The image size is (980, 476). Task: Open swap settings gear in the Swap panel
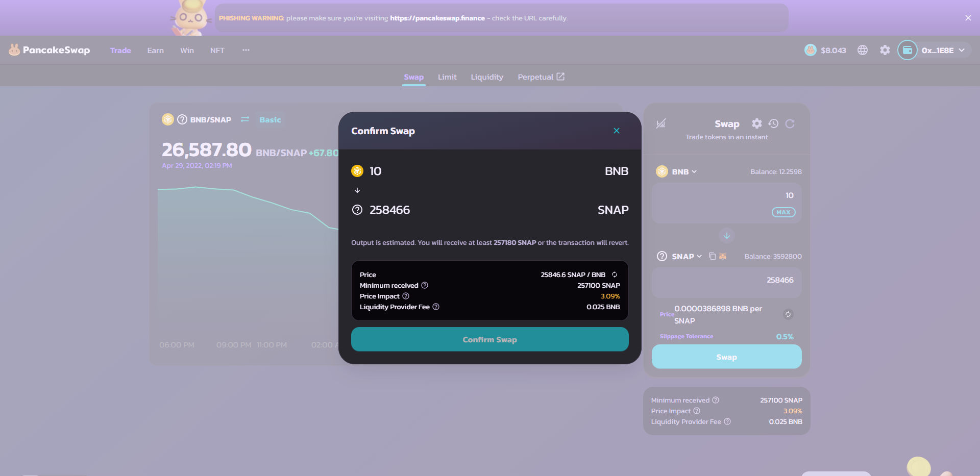pyautogui.click(x=757, y=123)
